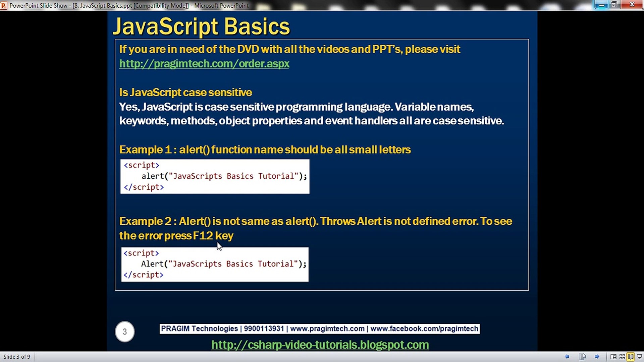Toggle Reading View in status bar

pyautogui.click(x=631, y=357)
